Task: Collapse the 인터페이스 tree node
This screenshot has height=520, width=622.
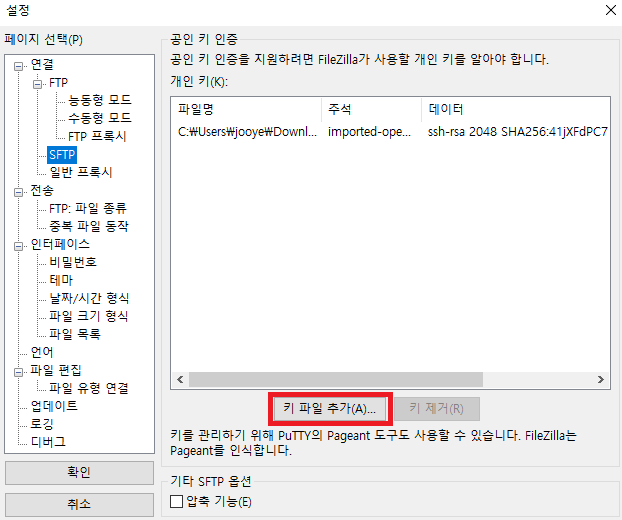Action: pyautogui.click(x=18, y=246)
